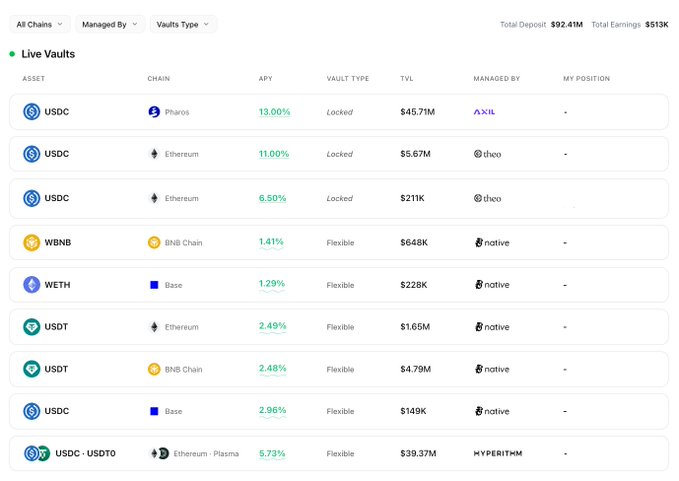Click the Live Vaults heading

(x=48, y=54)
